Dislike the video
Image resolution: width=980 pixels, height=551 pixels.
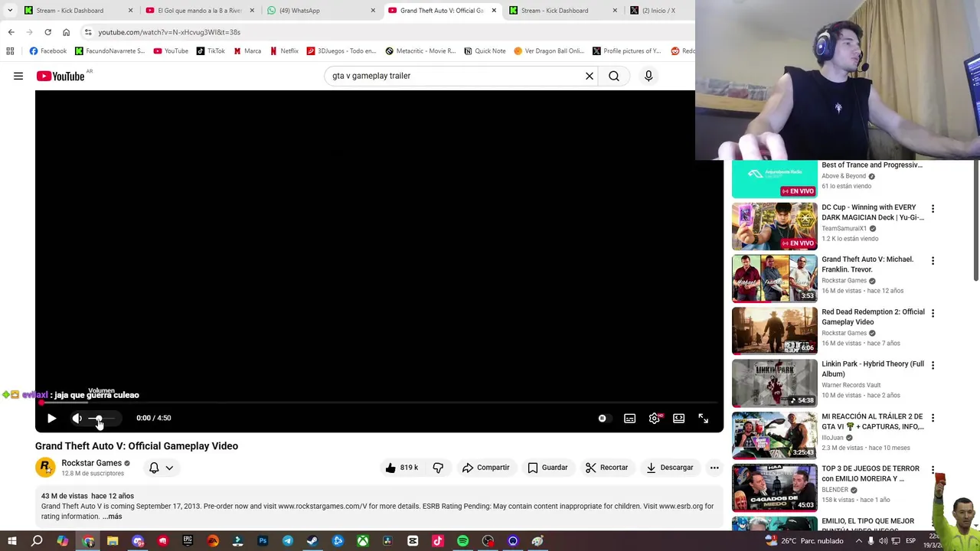[438, 468]
